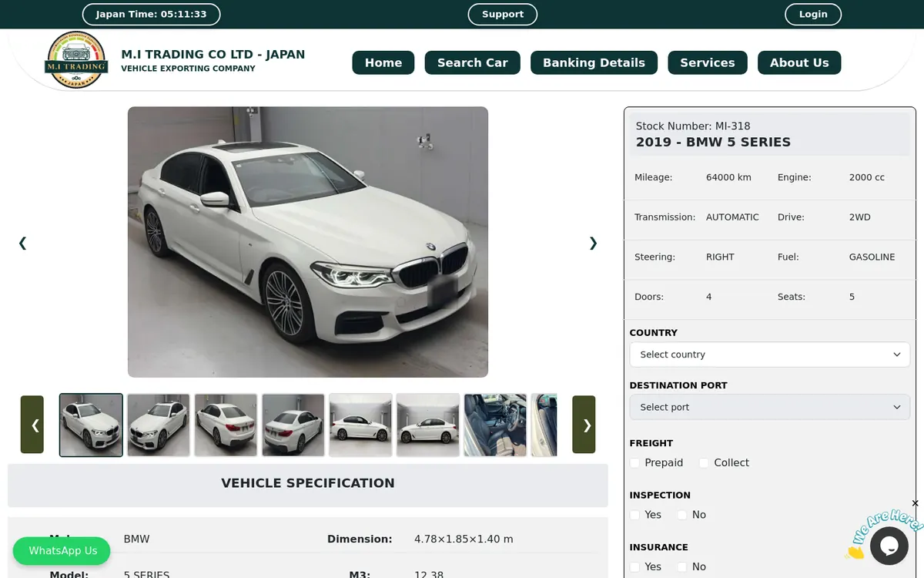Click the M.I Trading company logo

[75, 59]
